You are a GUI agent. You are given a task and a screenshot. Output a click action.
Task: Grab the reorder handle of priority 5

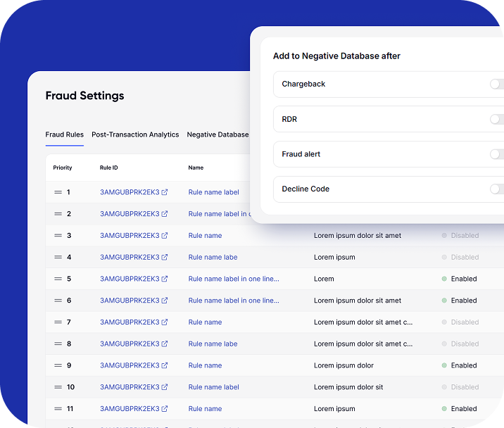(x=58, y=279)
